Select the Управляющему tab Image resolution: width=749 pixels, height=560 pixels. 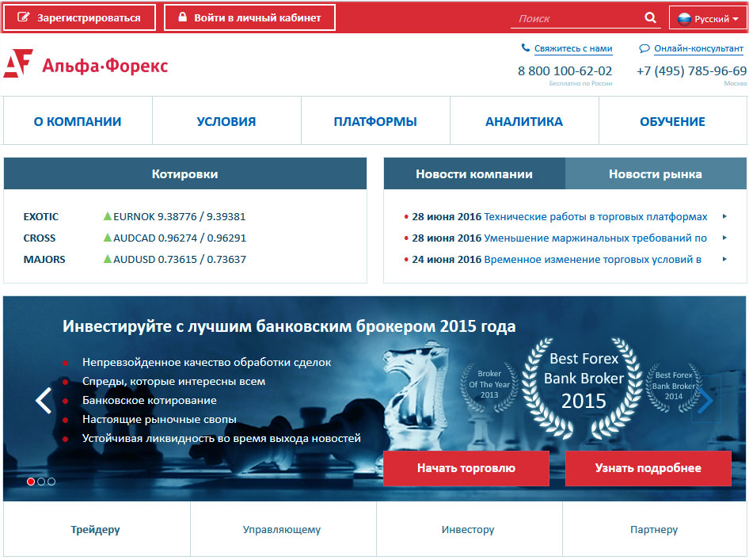(282, 529)
